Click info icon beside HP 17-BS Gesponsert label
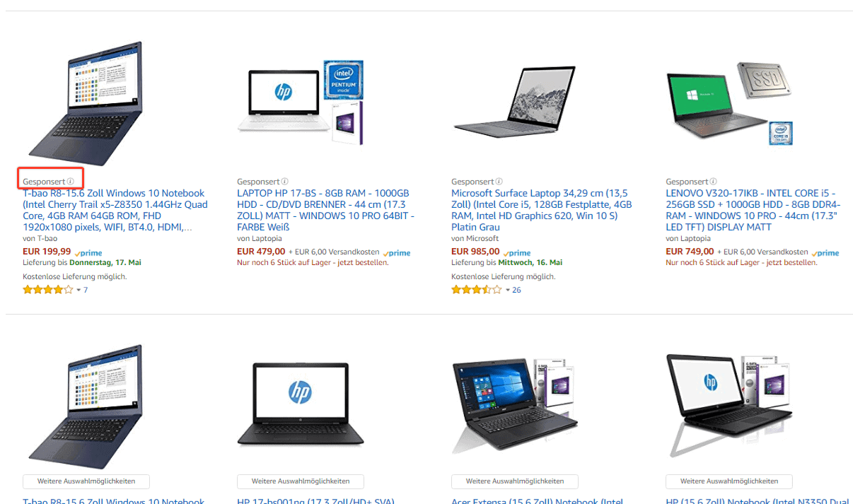The image size is (853, 504). tap(285, 182)
